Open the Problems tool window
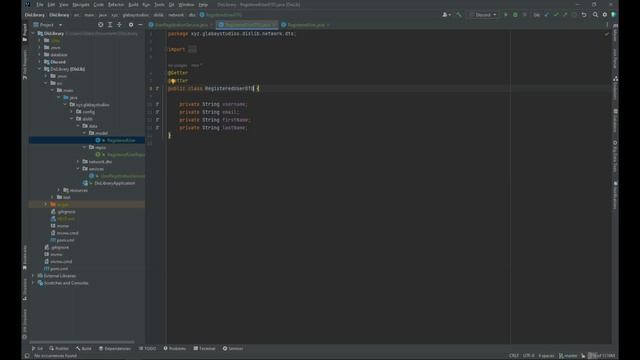This screenshot has width=640, height=360. pyautogui.click(x=175, y=349)
